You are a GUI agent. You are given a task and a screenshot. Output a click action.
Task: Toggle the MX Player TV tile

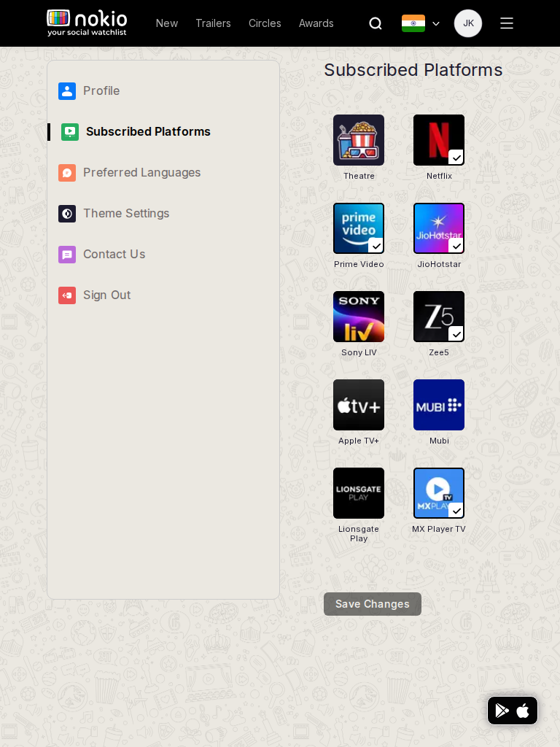coord(438,493)
